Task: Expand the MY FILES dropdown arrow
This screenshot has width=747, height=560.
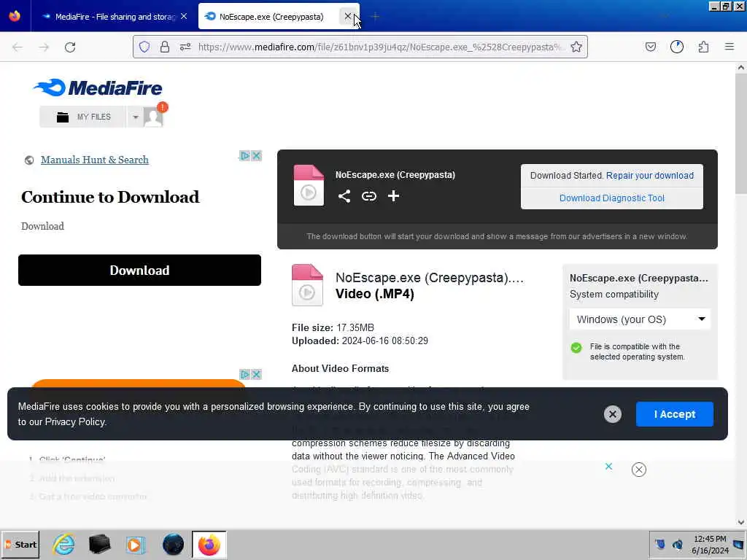Action: click(135, 117)
